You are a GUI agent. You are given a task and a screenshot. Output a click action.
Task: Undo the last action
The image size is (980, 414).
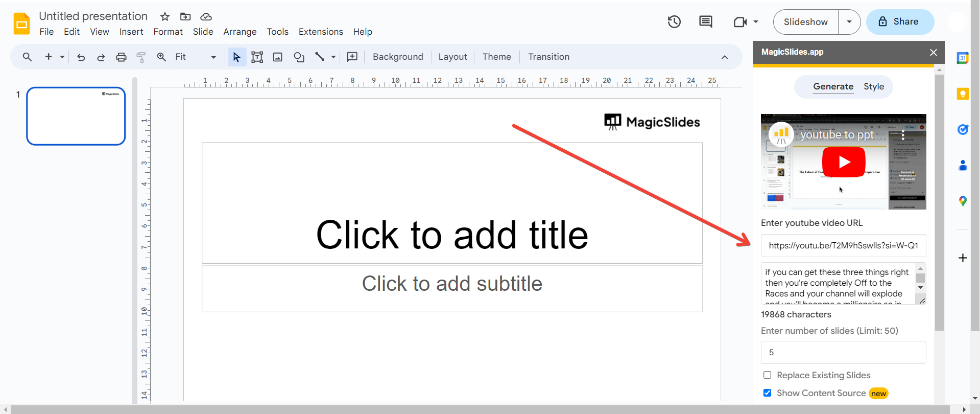coord(81,57)
